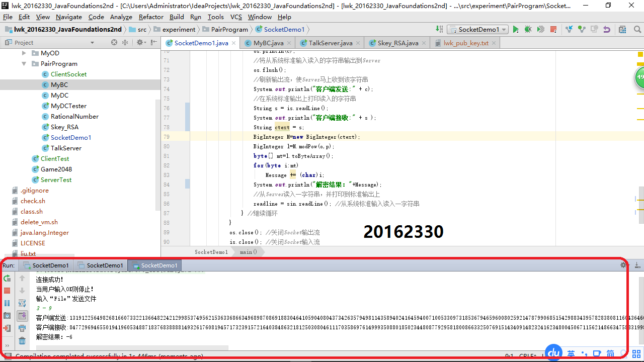The height and width of the screenshot is (362, 644).
Task: Open the Refactor menu
Action: tap(151, 17)
